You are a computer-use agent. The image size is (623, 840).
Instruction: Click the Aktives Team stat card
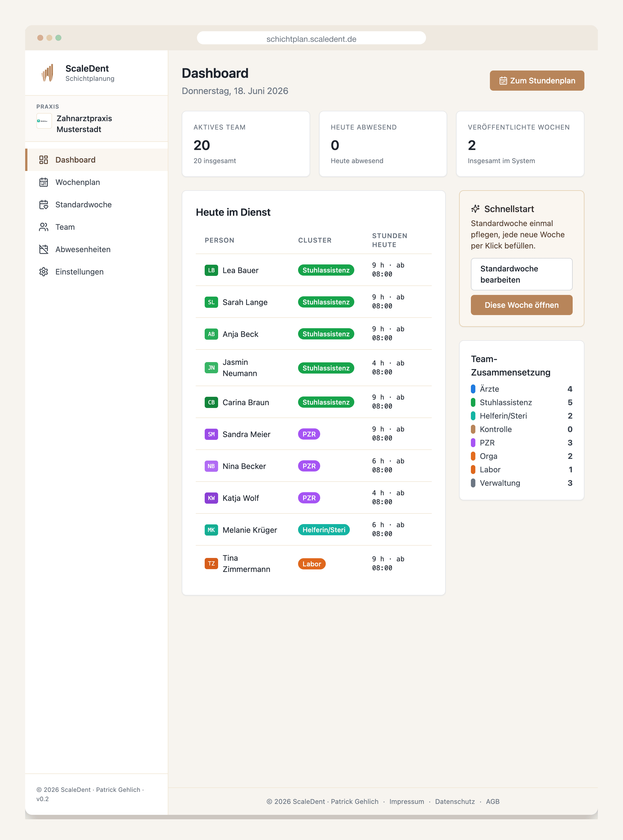click(x=246, y=144)
